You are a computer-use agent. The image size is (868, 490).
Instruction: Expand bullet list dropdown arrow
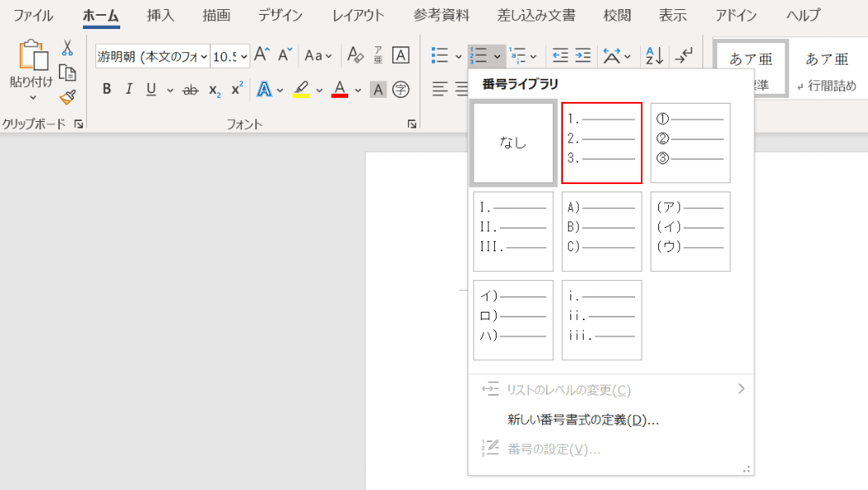(458, 56)
